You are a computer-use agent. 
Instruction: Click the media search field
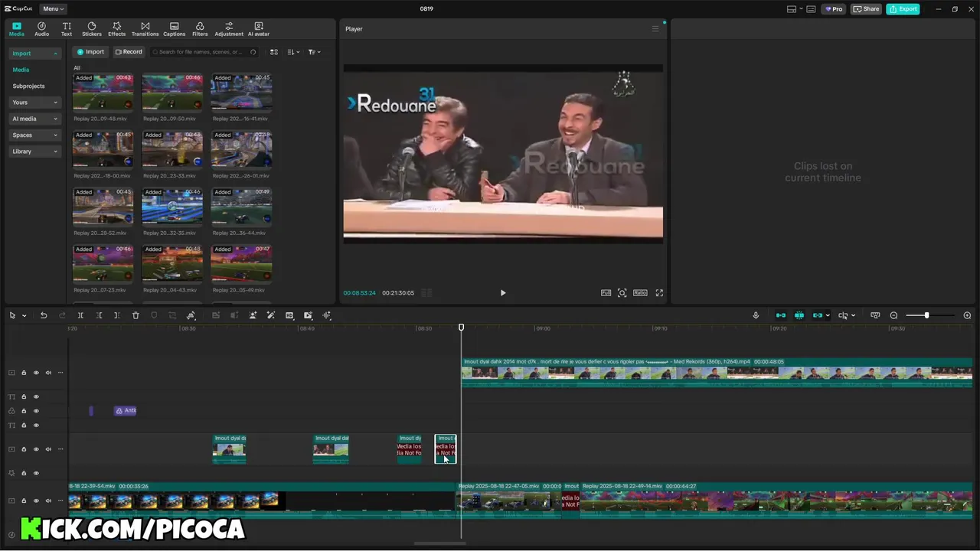[x=204, y=52]
